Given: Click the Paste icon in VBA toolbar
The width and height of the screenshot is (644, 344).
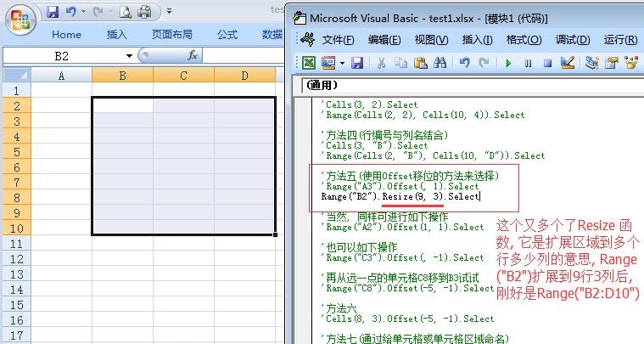Looking at the screenshot, I should [x=420, y=63].
